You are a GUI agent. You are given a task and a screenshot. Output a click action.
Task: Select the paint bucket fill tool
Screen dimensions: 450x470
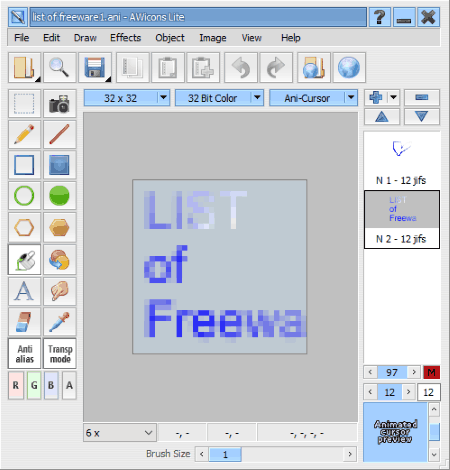click(24, 260)
